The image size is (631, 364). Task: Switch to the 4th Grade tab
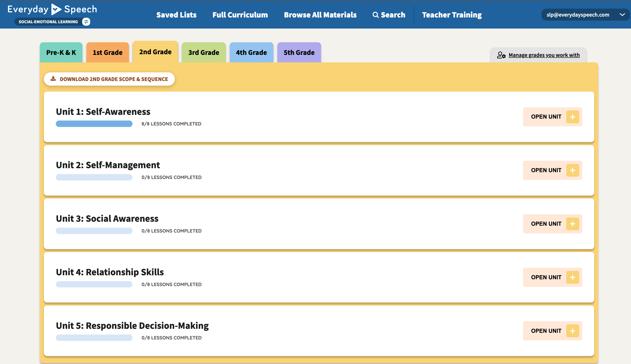point(251,52)
